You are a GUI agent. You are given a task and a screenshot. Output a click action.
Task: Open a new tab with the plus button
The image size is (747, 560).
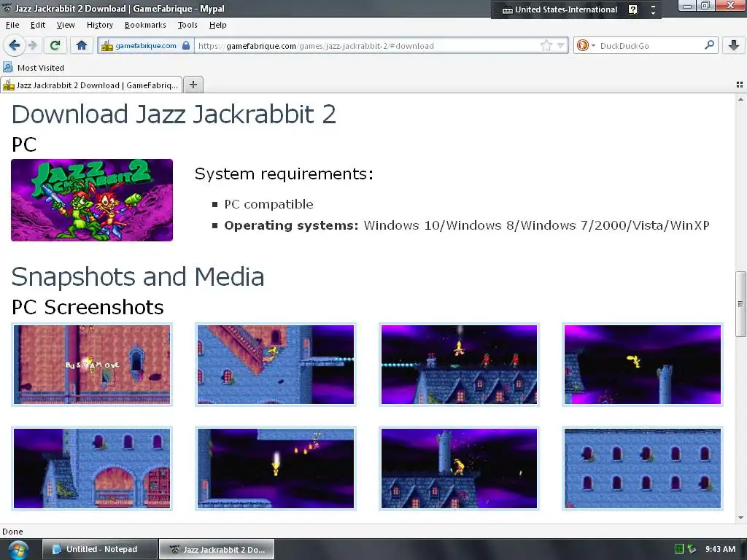coord(193,85)
